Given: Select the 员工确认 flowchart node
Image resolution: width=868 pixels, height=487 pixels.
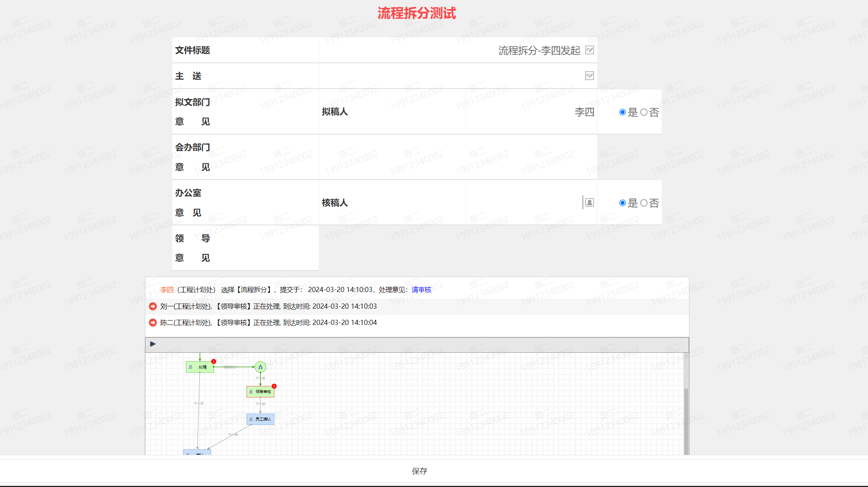Looking at the screenshot, I should 260,419.
